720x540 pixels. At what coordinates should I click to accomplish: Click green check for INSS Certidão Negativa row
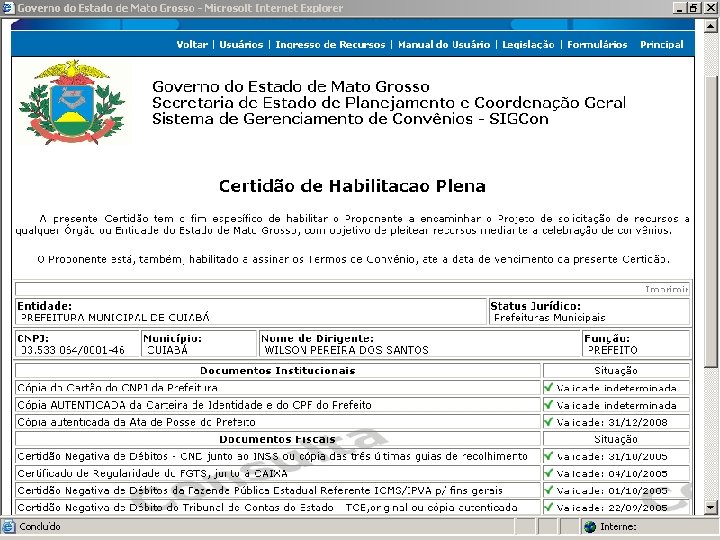(x=548, y=456)
